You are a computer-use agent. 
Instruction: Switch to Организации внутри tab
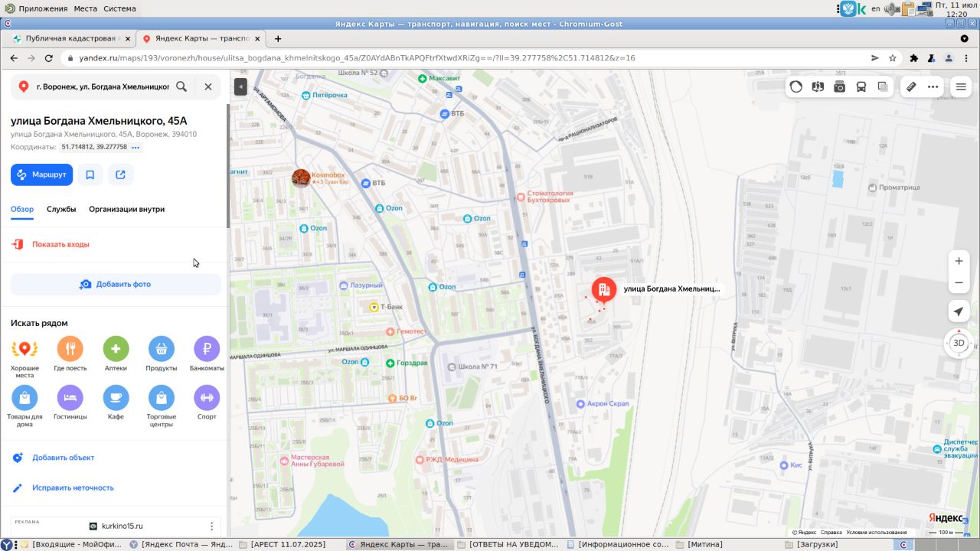click(x=126, y=209)
